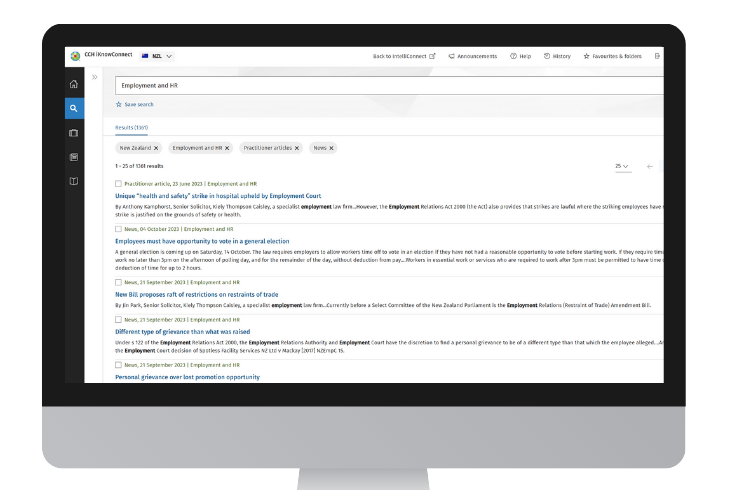The width and height of the screenshot is (735, 490).
Task: Remove the News filter chip
Action: point(331,148)
